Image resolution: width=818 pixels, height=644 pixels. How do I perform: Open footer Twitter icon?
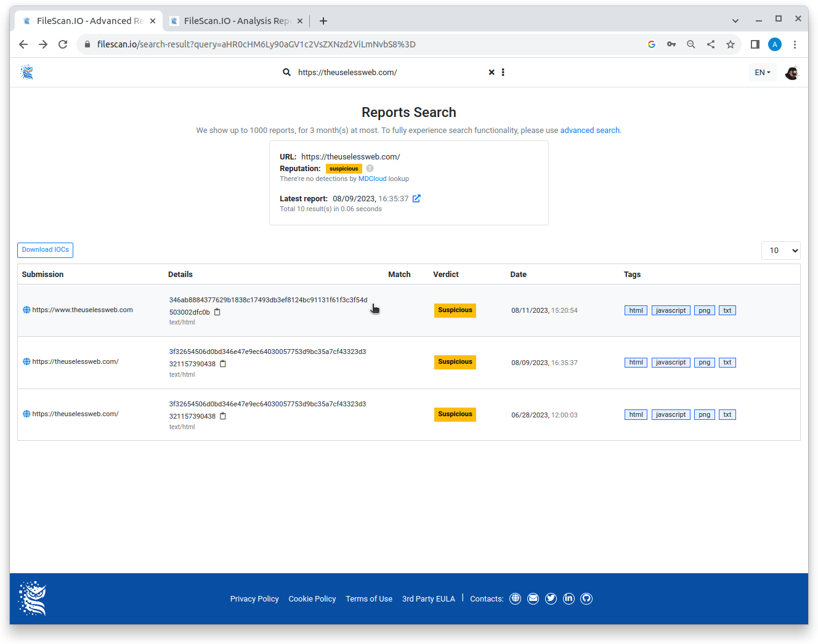click(551, 598)
